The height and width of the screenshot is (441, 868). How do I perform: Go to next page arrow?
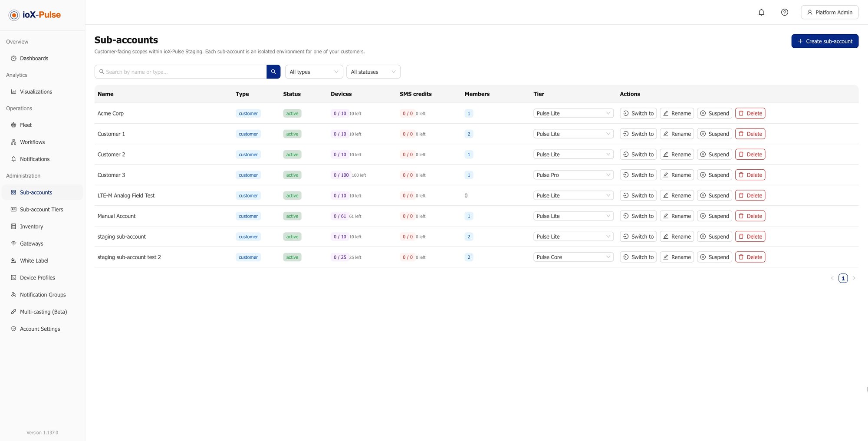pos(854,278)
